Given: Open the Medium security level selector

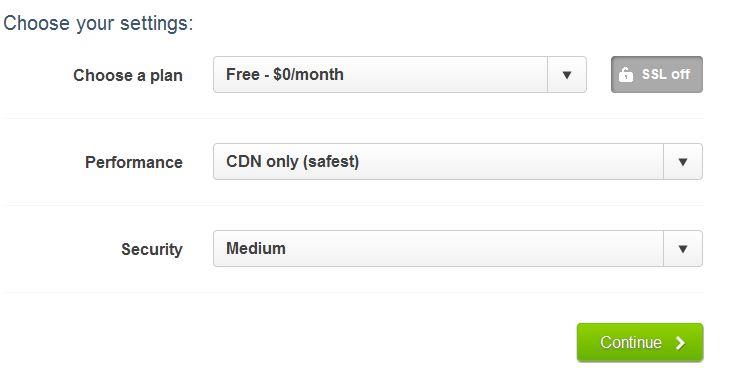Looking at the screenshot, I should tap(458, 249).
